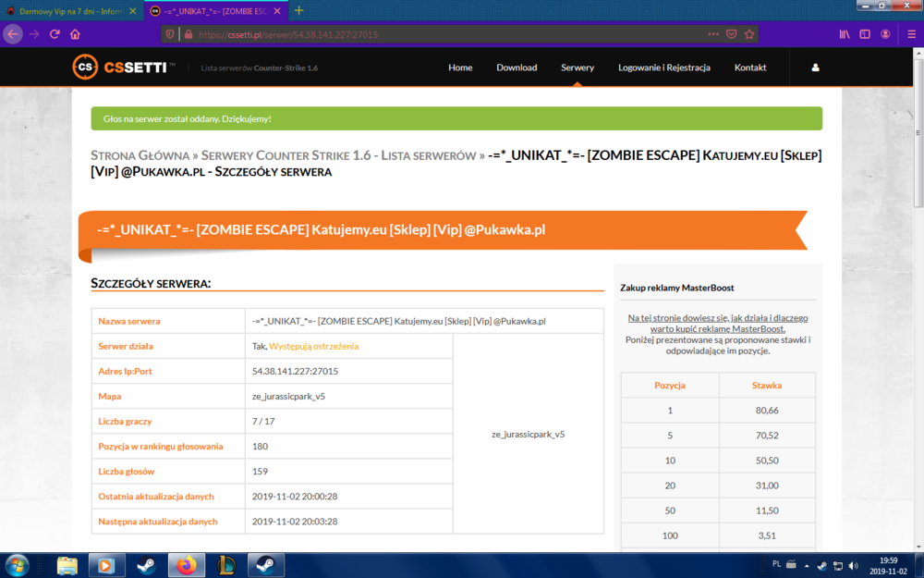Viewport: 924px width, 578px height.
Task: Click the network tray icon
Action: pos(837,566)
